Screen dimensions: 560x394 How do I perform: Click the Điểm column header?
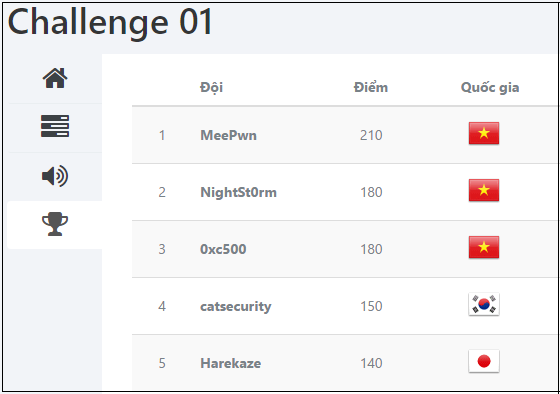tap(371, 87)
